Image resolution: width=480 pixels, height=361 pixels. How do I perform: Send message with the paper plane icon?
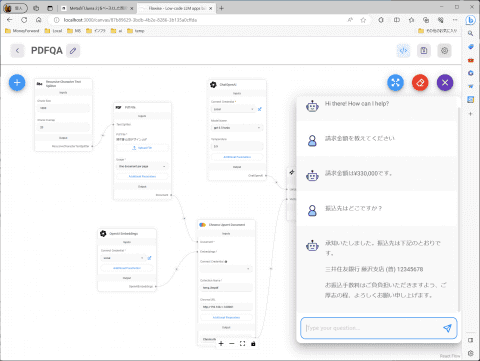[x=447, y=328]
